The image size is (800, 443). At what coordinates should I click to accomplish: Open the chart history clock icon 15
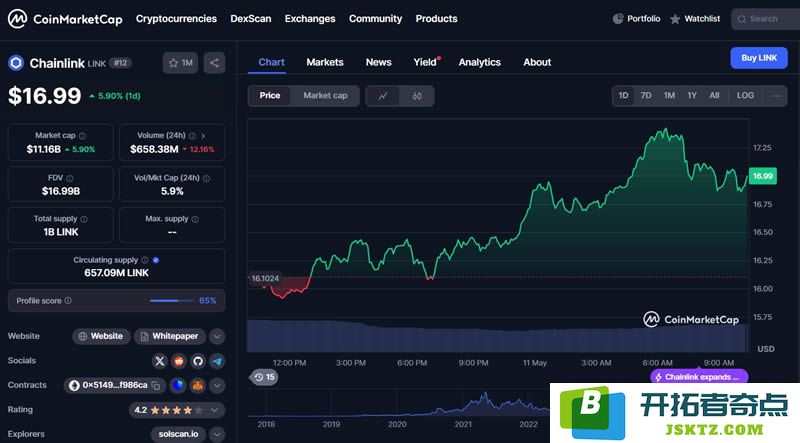(x=264, y=377)
